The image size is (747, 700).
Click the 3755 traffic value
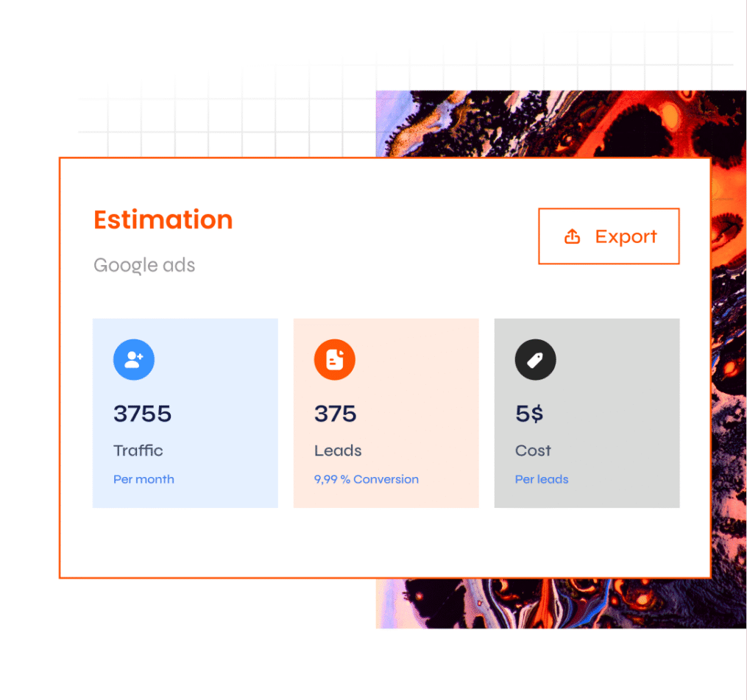click(x=142, y=414)
